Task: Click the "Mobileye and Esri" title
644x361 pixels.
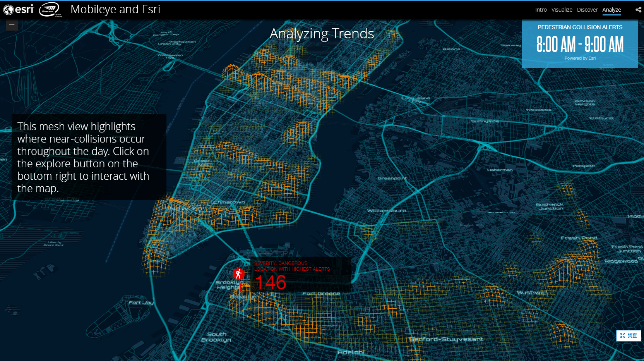Action: 115,9
